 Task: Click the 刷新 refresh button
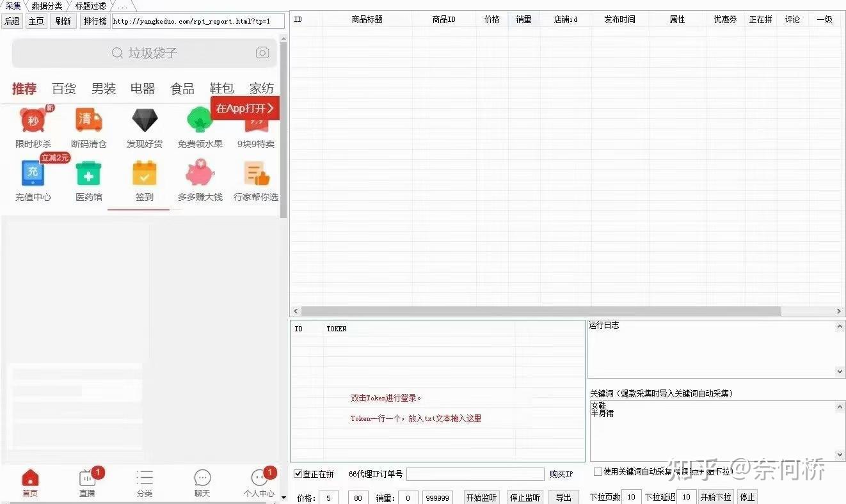point(63,21)
